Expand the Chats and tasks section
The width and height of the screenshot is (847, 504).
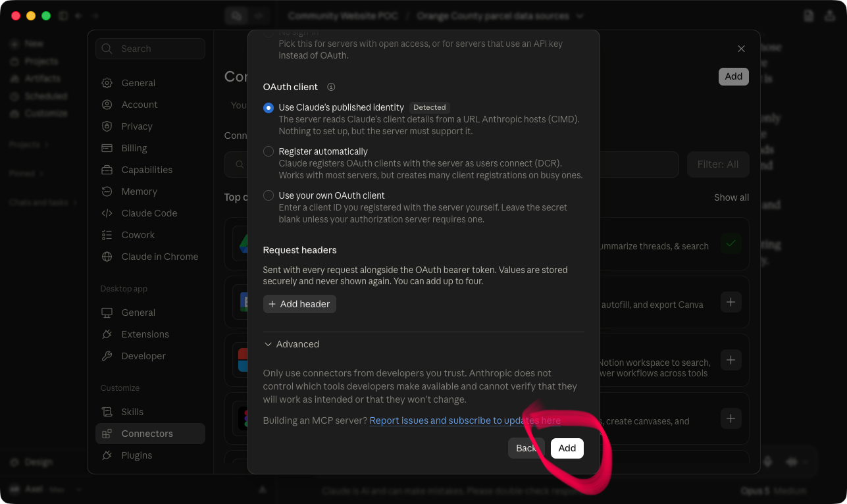(x=43, y=203)
